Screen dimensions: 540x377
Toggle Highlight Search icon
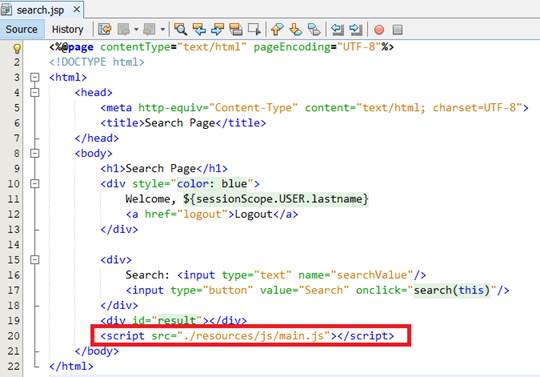tap(236, 29)
